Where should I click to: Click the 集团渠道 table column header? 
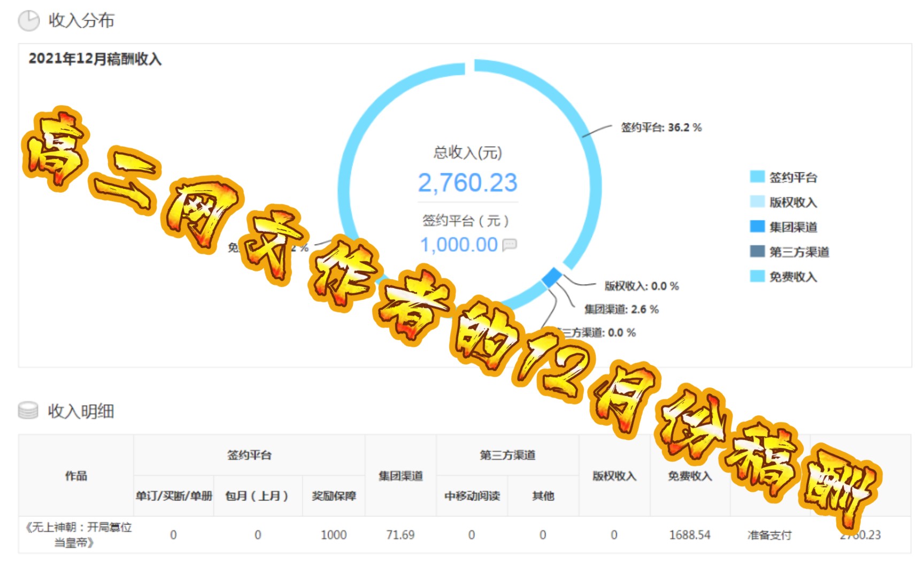pos(401,475)
